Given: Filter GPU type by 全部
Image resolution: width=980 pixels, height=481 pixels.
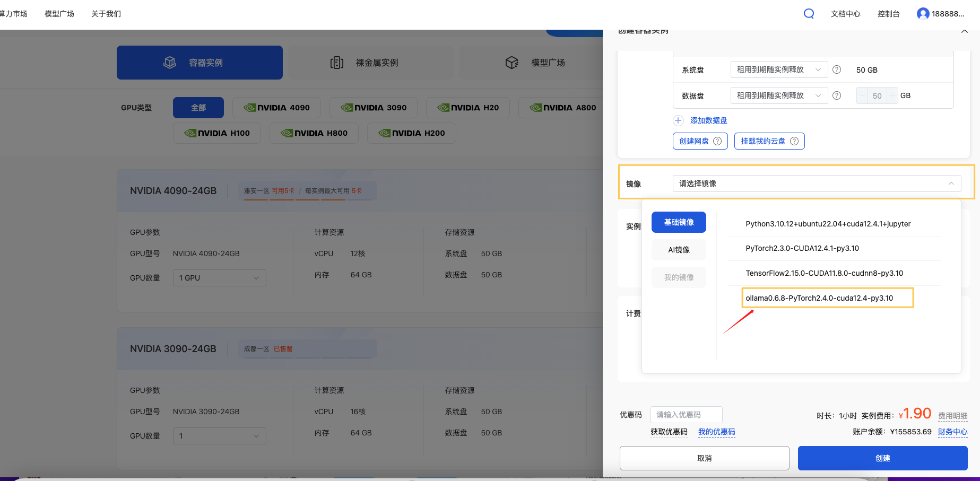Looking at the screenshot, I should (198, 108).
